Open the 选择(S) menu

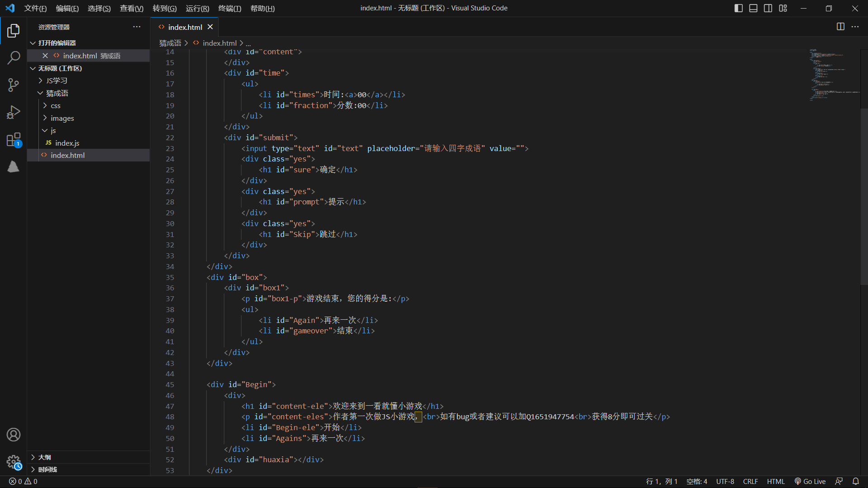point(99,8)
